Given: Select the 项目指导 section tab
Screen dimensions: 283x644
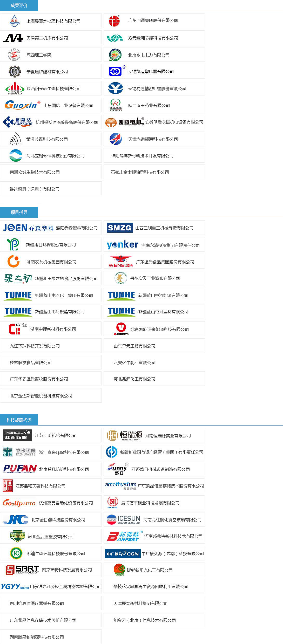Looking at the screenshot, I should click(x=19, y=212).
